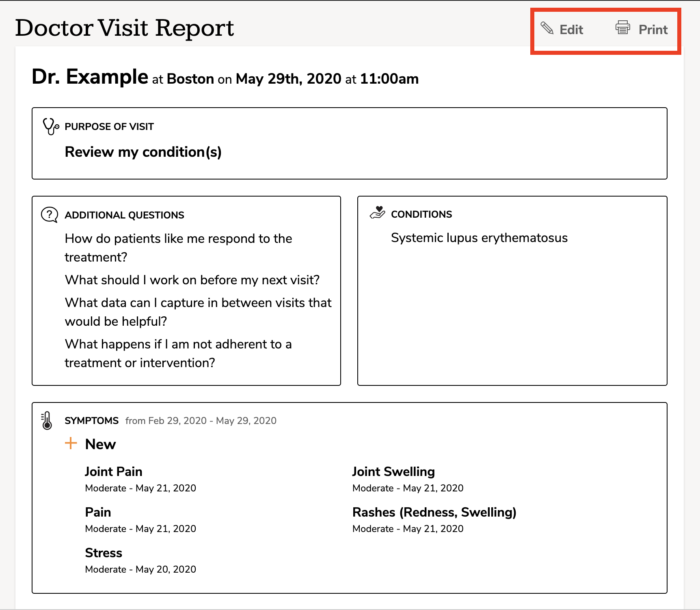Screen dimensions: 700x610
Task: Click Systemic lupus erythematosus condition
Action: tap(479, 238)
